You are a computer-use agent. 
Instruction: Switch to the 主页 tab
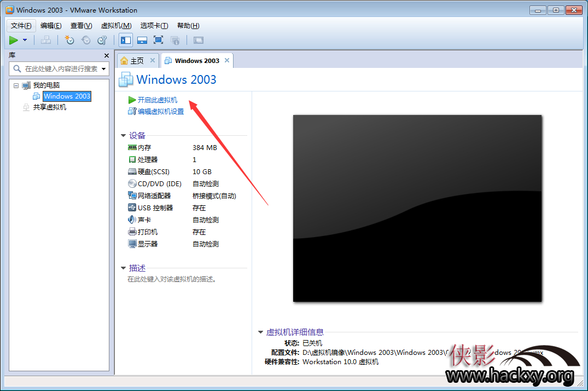coord(137,60)
